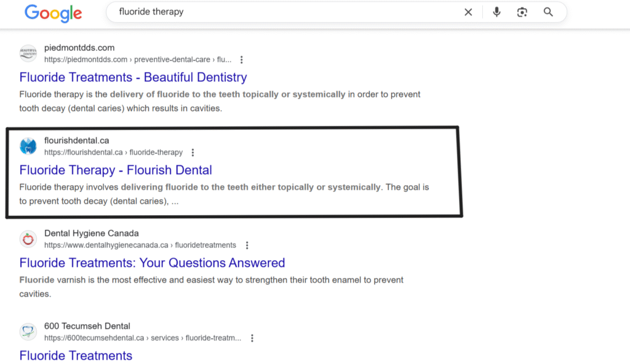
Task: Click the flourishdental.ca site favicon
Action: 28,146
